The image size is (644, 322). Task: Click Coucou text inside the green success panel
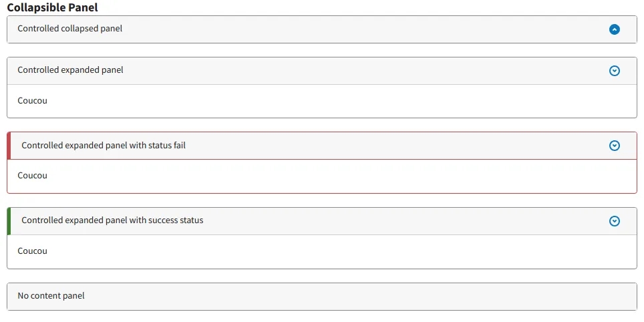33,251
